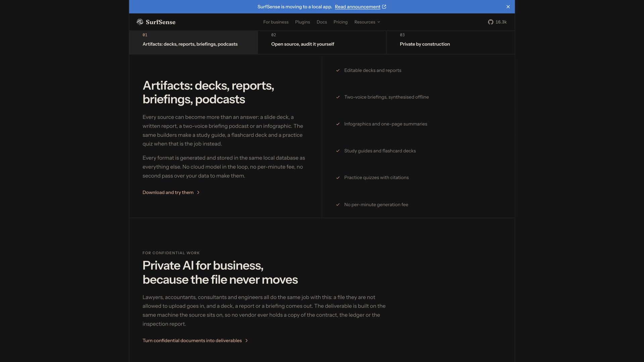Click the text Editable decks and reports
Image resolution: width=644 pixels, height=362 pixels.
[x=373, y=70]
